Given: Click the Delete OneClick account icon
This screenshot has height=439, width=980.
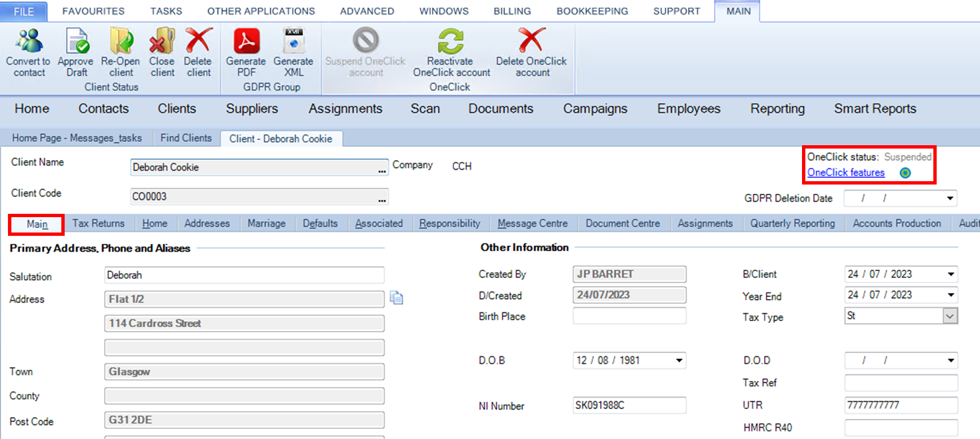Looking at the screenshot, I should (x=531, y=41).
